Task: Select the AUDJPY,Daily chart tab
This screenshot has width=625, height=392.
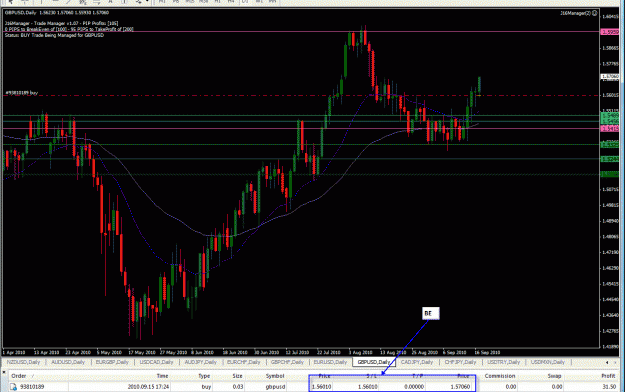Action: [200, 362]
